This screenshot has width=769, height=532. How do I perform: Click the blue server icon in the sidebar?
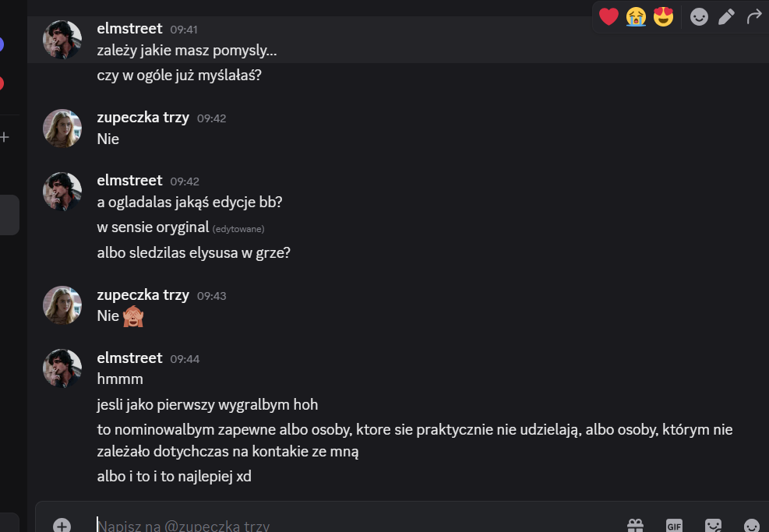pos(2,44)
